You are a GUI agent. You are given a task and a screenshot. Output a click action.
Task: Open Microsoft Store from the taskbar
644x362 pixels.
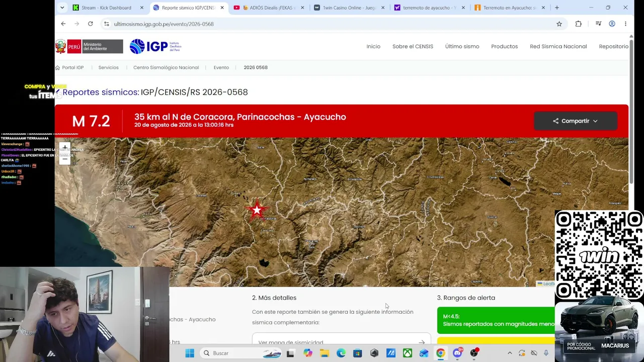point(357,353)
